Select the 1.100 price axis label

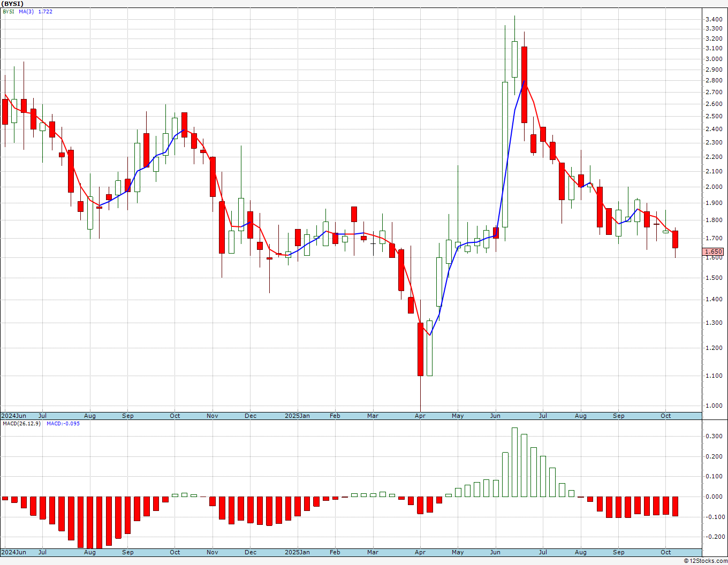pos(714,376)
